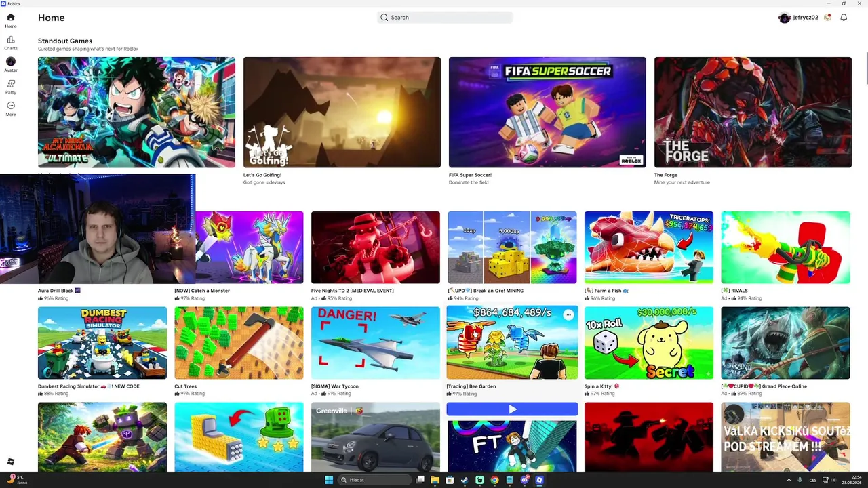Click the Aura Drill Block title

pos(59,291)
